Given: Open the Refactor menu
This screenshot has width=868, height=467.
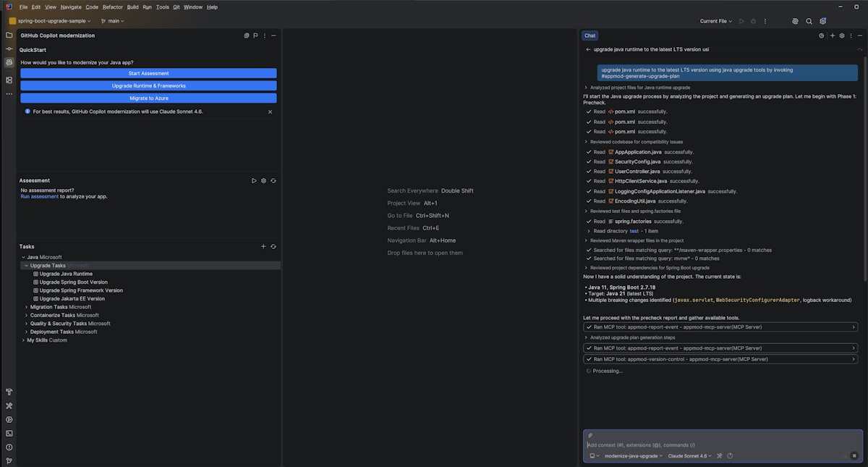Looking at the screenshot, I should pyautogui.click(x=112, y=7).
